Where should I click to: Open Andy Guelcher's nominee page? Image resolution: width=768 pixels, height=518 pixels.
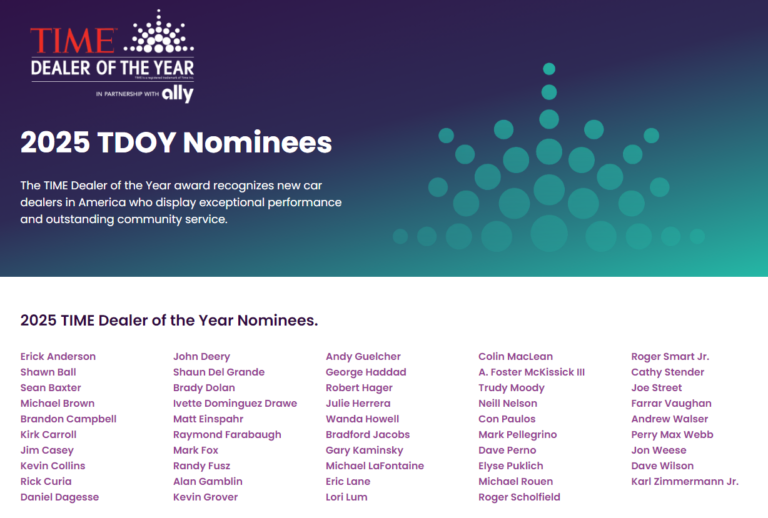coord(363,357)
